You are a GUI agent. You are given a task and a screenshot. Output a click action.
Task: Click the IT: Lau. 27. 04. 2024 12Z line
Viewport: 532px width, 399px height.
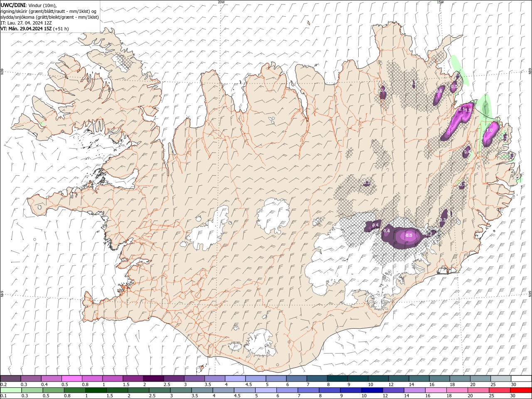pyautogui.click(x=26, y=23)
